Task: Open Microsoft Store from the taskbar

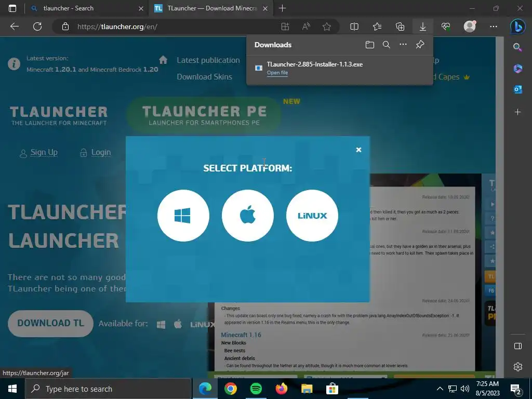Action: click(332, 389)
